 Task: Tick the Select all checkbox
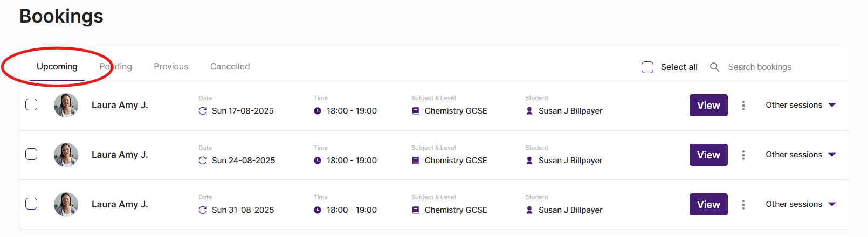point(647,67)
